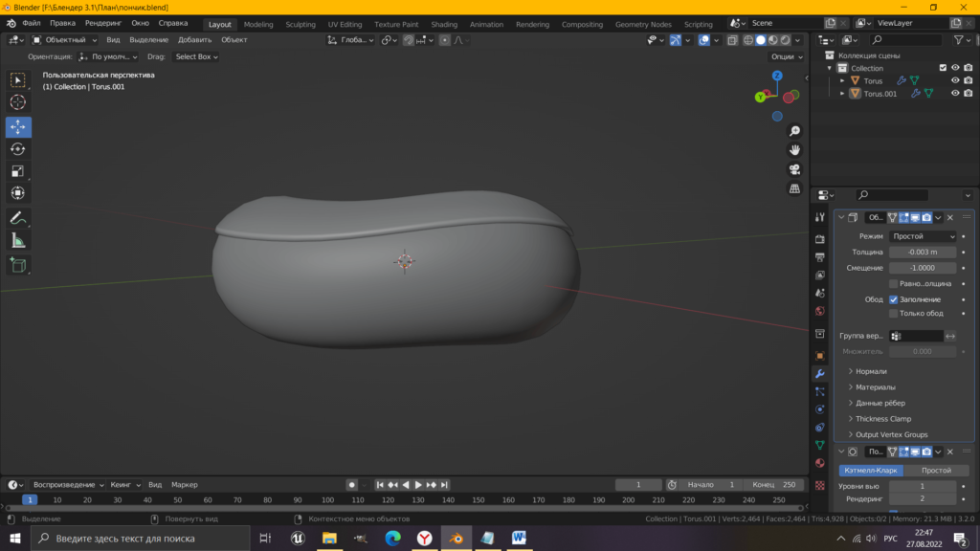
Task: Hide Torus.001 in the outliner
Action: click(x=954, y=94)
